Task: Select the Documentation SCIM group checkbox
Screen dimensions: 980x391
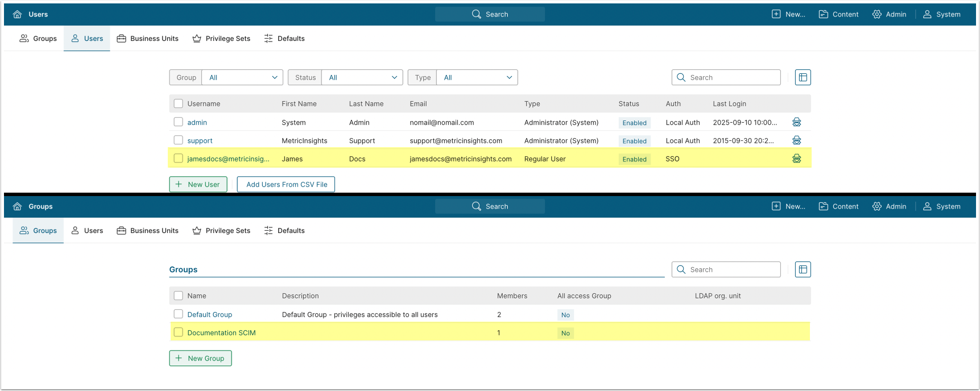Action: [179, 332]
